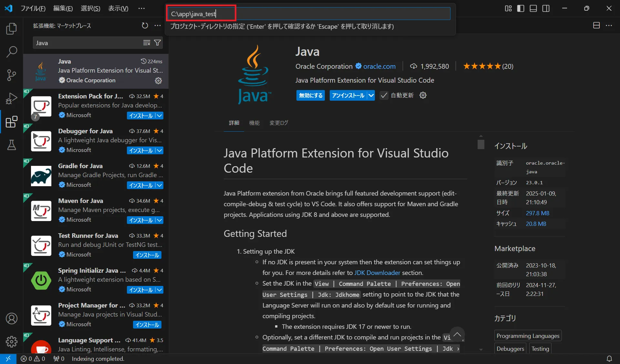Image resolution: width=620 pixels, height=364 pixels.
Task: Open the 表示(V) menu
Action: [118, 8]
